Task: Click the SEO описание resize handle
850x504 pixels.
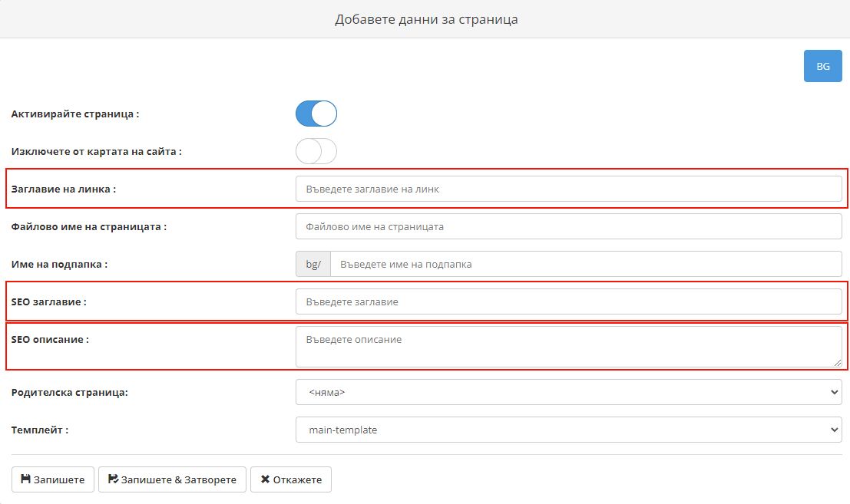Action: pos(838,364)
